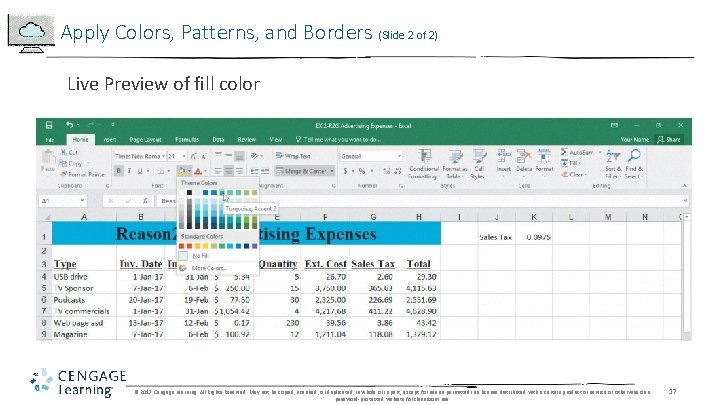Open the File tab
The width and height of the screenshot is (720, 405).
[50, 140]
